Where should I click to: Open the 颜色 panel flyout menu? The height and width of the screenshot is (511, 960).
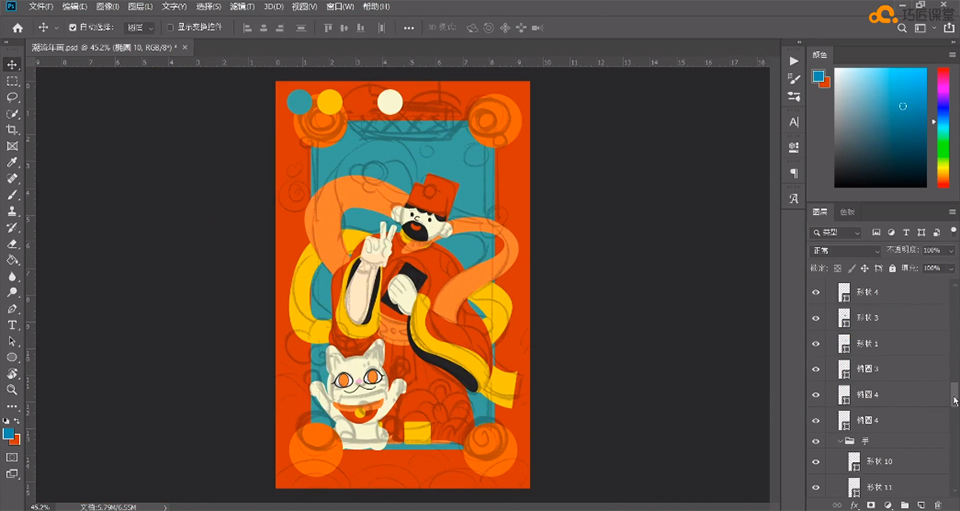coord(952,54)
